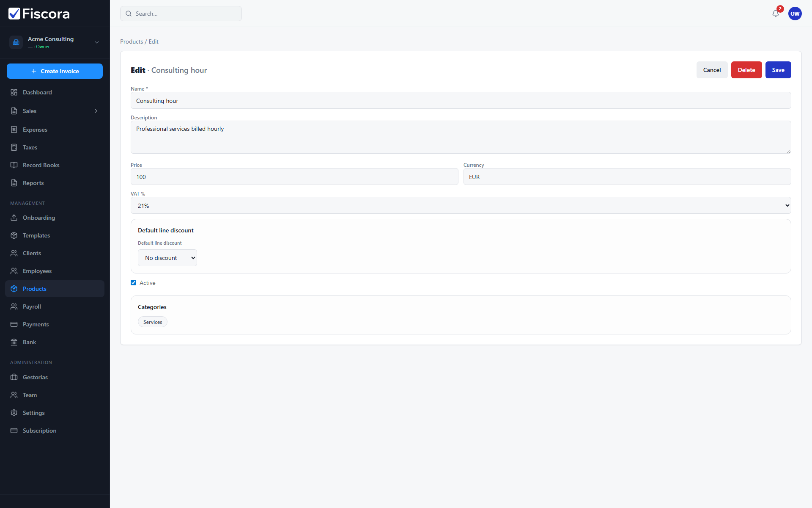Focus the Search input field
Screen dimensions: 812x508
point(181,14)
